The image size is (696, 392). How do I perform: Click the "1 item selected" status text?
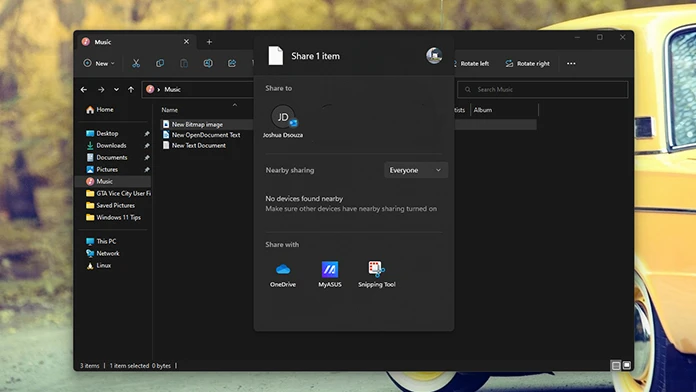129,366
